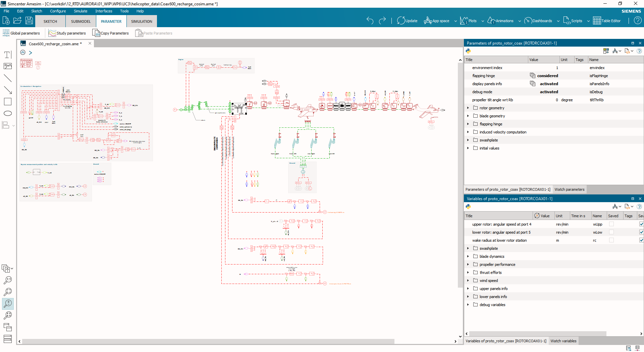Image resolution: width=644 pixels, height=352 pixels.
Task: Enable Saved for lower rotor angular speed
Action: (612, 232)
